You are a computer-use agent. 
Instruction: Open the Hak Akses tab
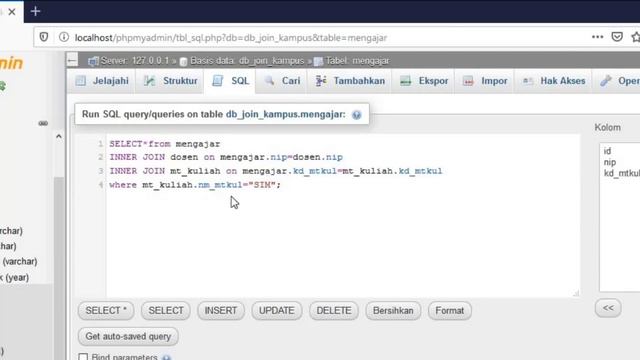click(553, 81)
